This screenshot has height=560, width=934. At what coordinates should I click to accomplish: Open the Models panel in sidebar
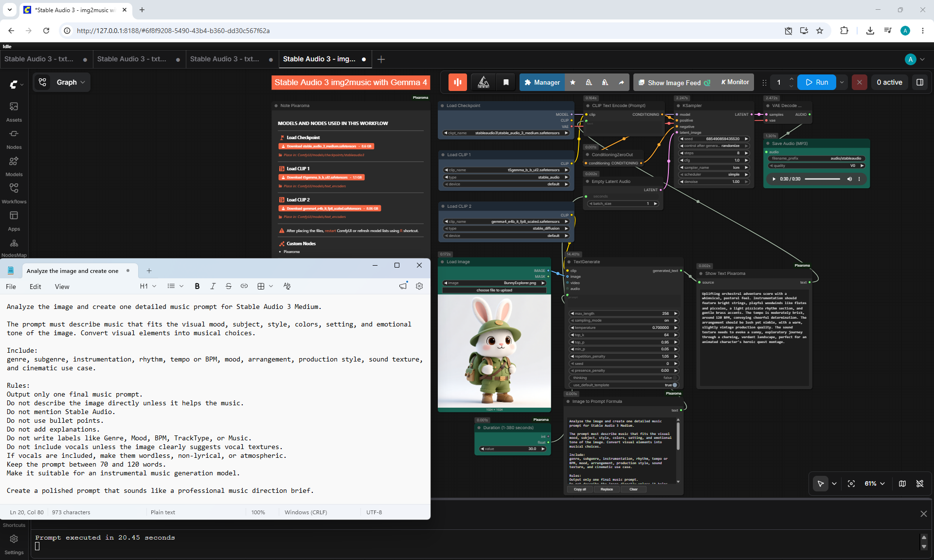14,166
